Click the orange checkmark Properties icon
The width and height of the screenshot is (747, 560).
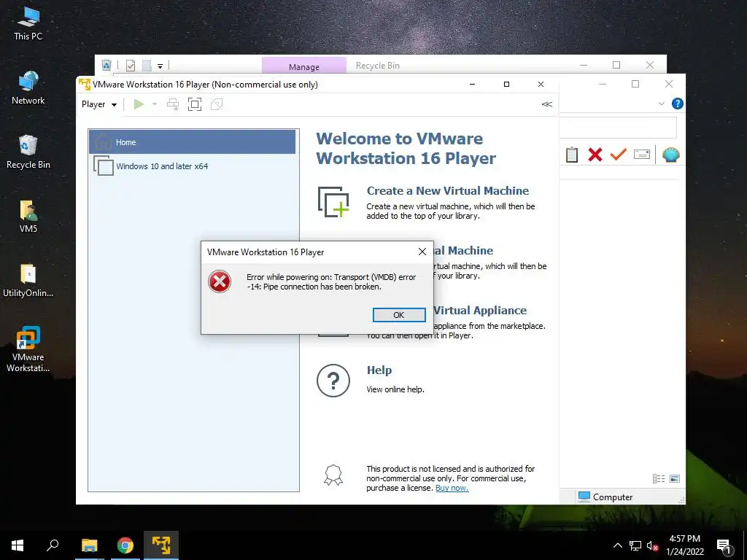click(619, 154)
